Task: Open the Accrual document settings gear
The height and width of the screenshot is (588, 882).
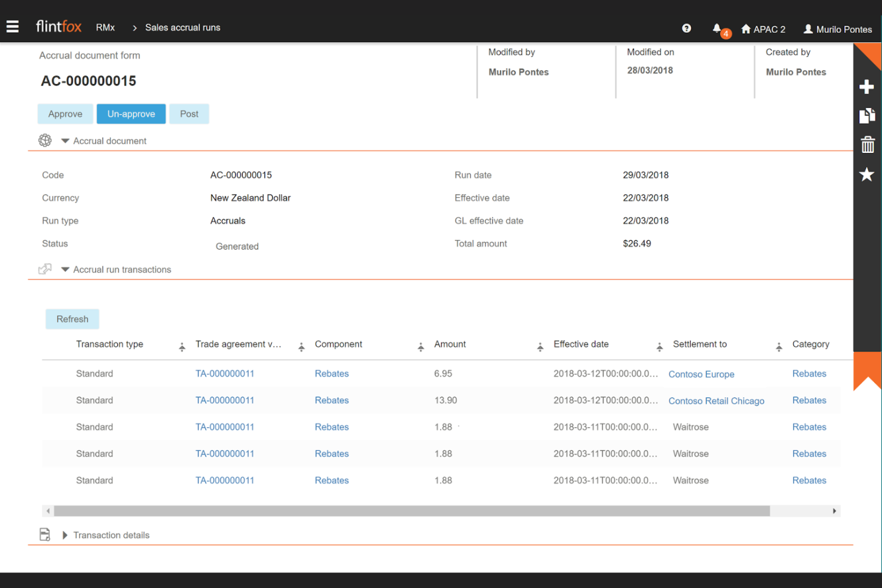Action: (45, 140)
